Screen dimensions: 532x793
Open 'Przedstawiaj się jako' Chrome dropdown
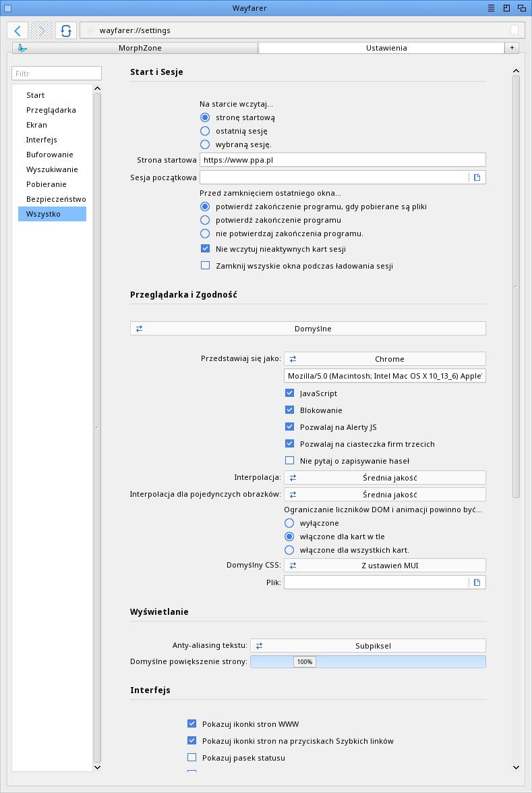385,358
